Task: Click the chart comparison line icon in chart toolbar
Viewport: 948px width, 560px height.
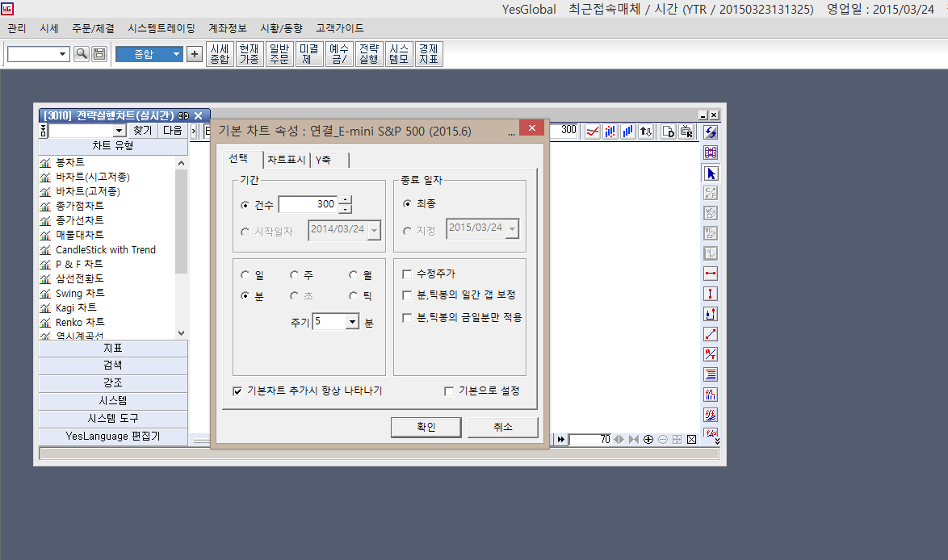Action: (x=593, y=131)
